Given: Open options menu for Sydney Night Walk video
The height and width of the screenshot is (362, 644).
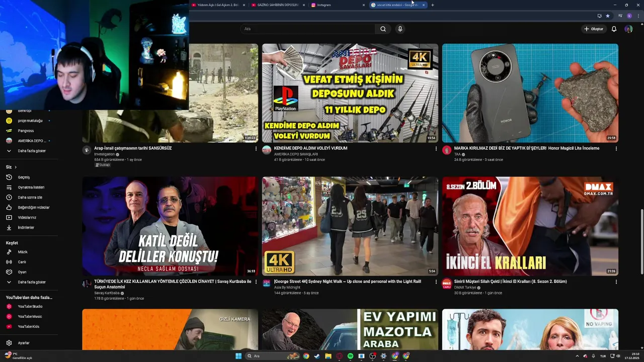Looking at the screenshot, I should click(x=436, y=282).
